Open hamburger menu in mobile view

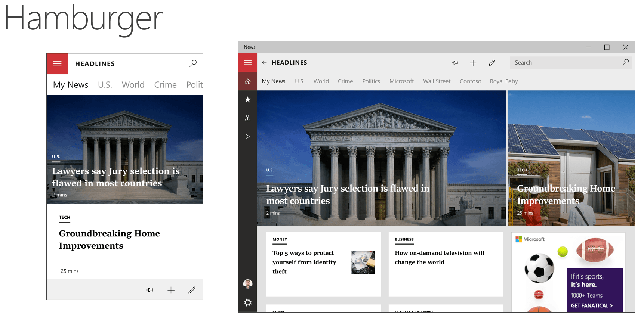(x=57, y=64)
